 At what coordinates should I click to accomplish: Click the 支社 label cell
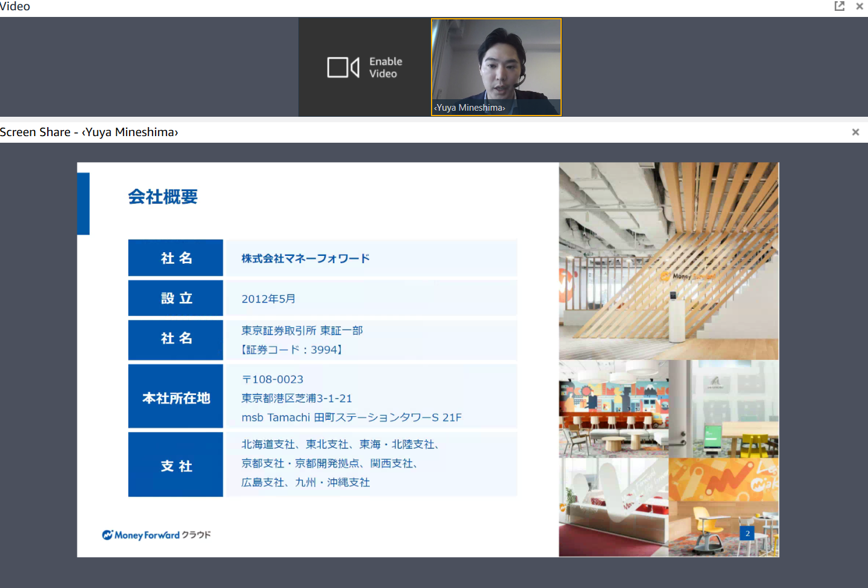pos(176,465)
